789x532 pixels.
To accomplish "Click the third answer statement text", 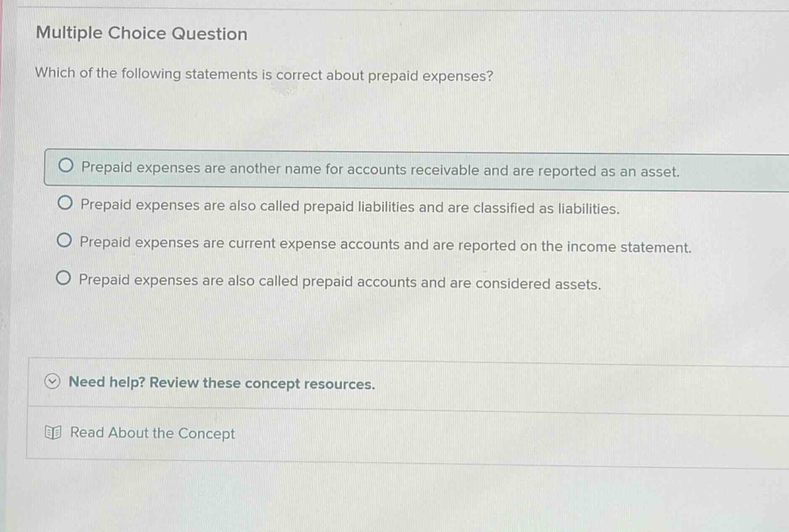I will (385, 246).
